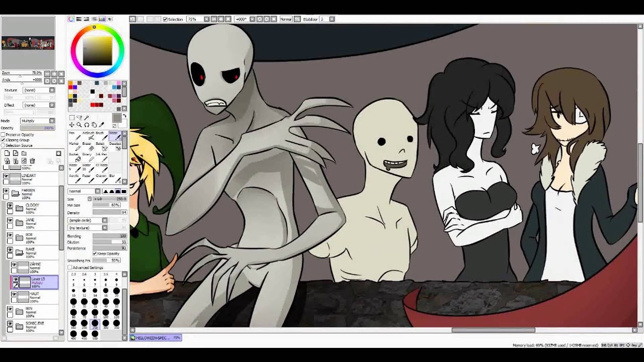Click the toolbar zoom out minus button

click(214, 19)
